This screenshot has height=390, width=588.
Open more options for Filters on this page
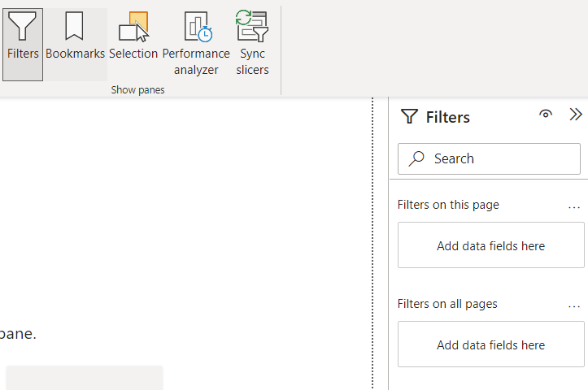click(574, 206)
